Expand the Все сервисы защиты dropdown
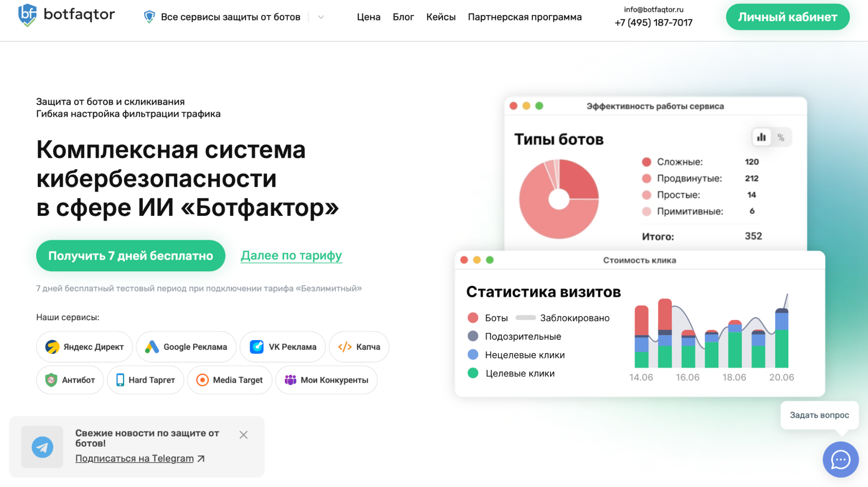 click(x=320, y=17)
